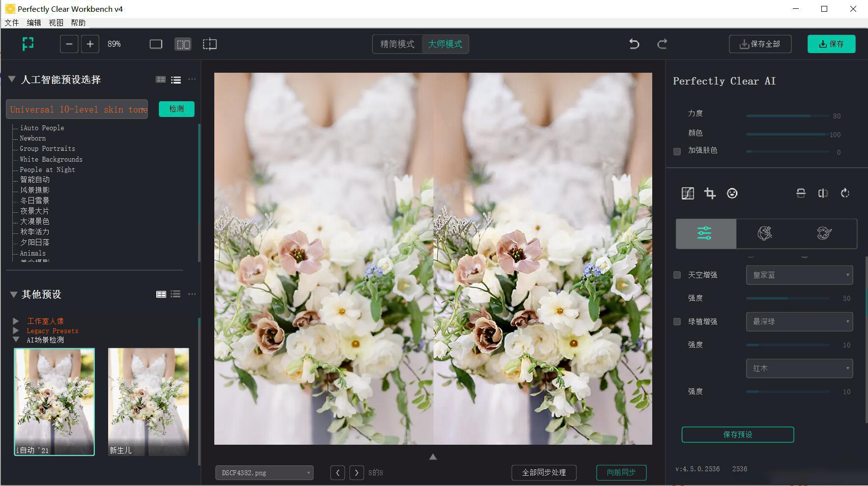The width and height of the screenshot is (868, 486).
Task: Click the 保存预设 button
Action: [x=737, y=434]
